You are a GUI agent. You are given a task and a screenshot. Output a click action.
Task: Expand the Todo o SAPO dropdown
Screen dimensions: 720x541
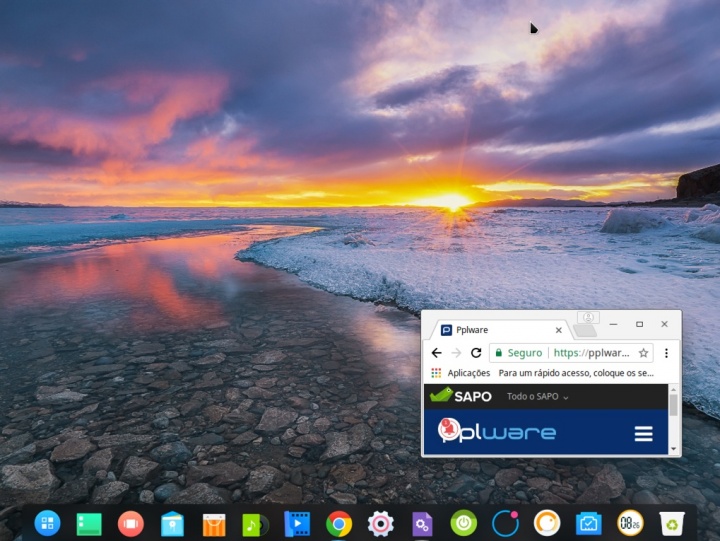(538, 397)
